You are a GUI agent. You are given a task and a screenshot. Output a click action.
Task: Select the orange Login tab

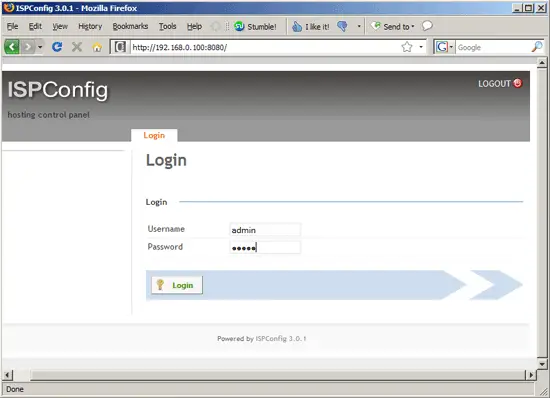point(154,135)
